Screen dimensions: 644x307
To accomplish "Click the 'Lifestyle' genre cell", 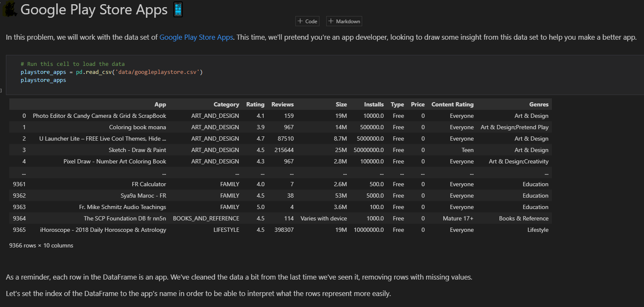I will point(538,230).
